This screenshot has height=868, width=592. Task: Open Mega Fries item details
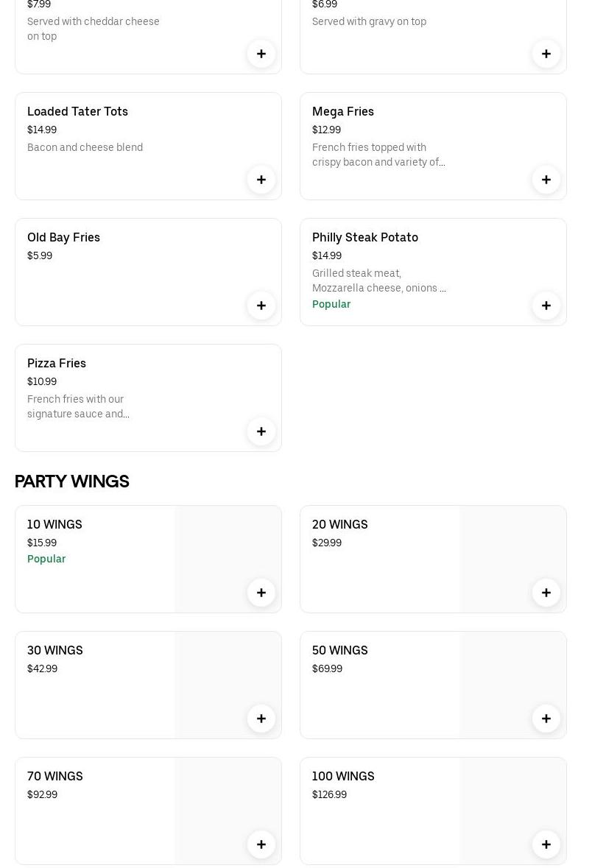point(342,111)
